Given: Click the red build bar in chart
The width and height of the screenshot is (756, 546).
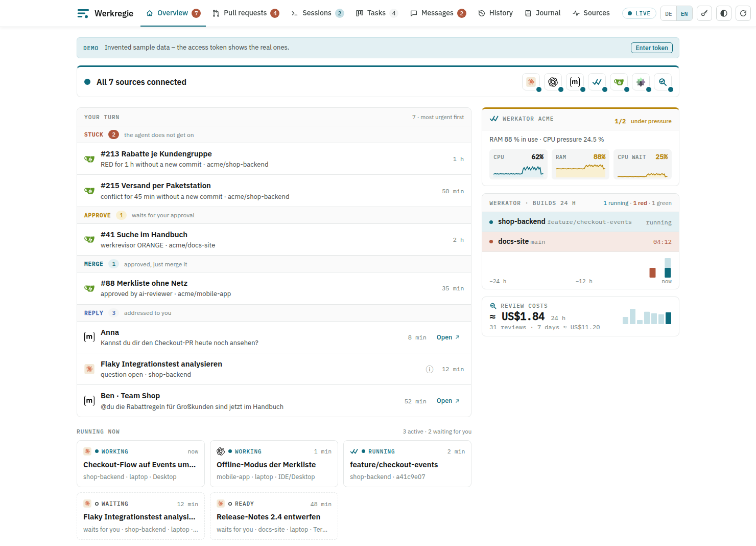Looking at the screenshot, I should pos(652,272).
